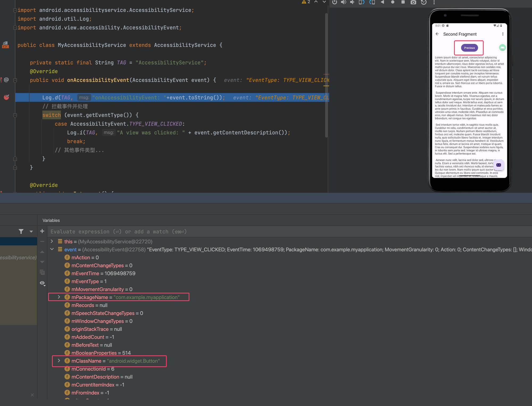
Task: Go to the previous highlighted problem arrow
Action: 316,2
